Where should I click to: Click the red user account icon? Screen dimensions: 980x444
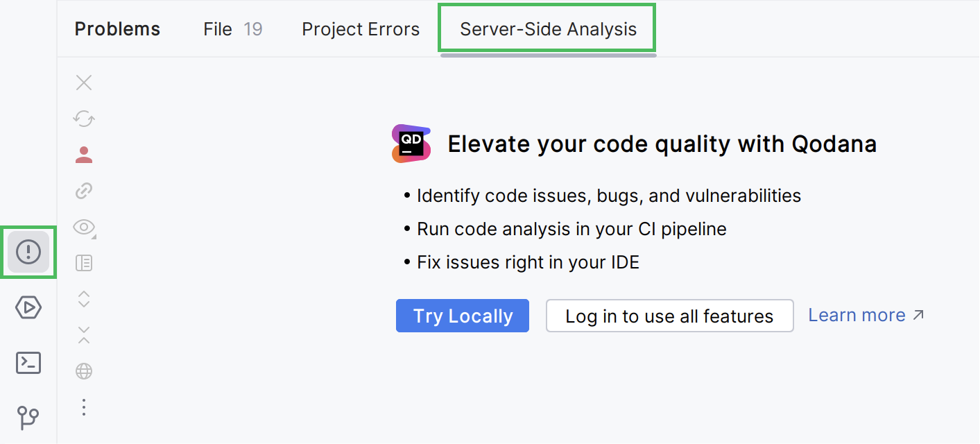84,155
